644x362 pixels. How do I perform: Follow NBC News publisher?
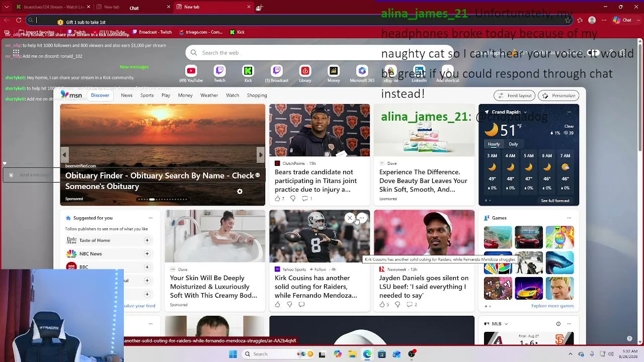tap(147, 254)
